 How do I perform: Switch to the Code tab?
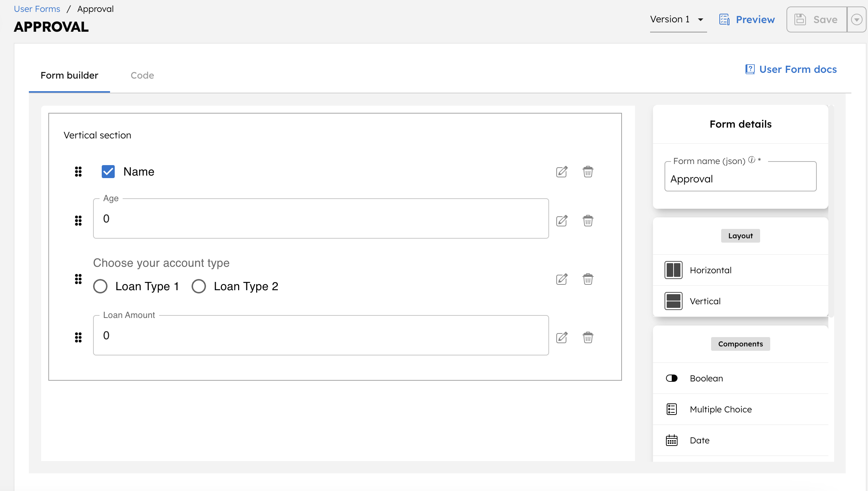pos(142,75)
